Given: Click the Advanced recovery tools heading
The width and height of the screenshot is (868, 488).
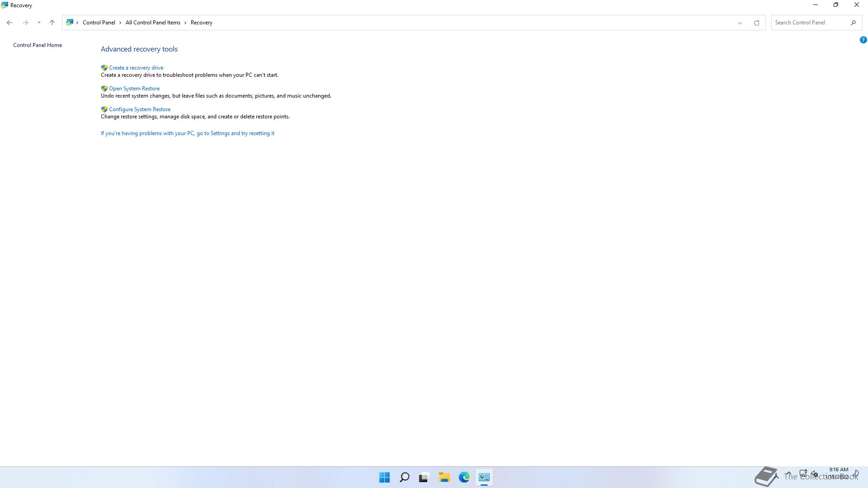Looking at the screenshot, I should tap(139, 49).
